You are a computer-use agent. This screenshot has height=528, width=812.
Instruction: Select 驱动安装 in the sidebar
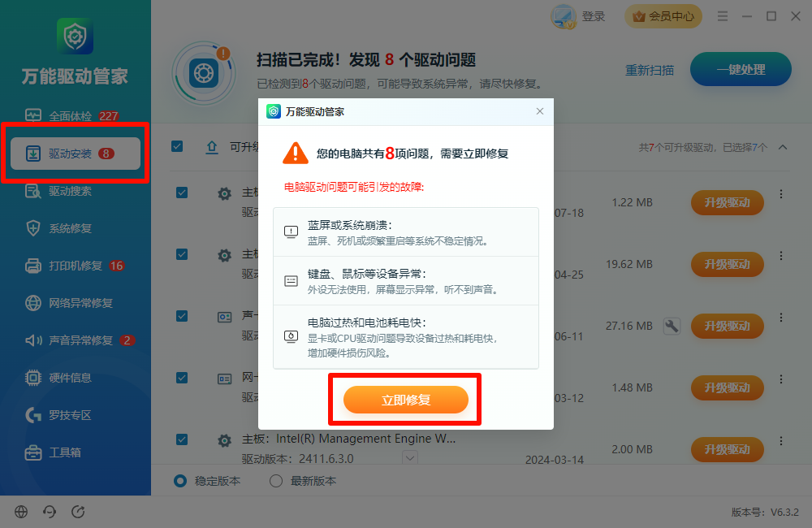[76, 154]
